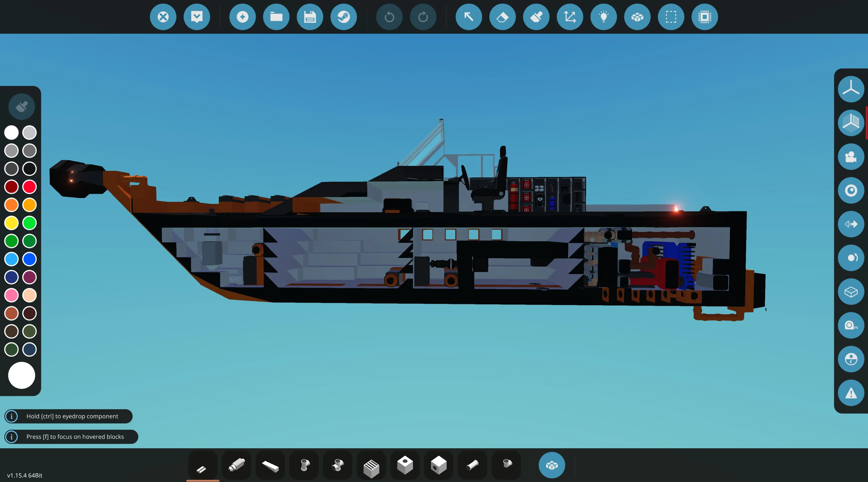The height and width of the screenshot is (482, 868).
Task: Click the undo arrow button
Action: (389, 17)
